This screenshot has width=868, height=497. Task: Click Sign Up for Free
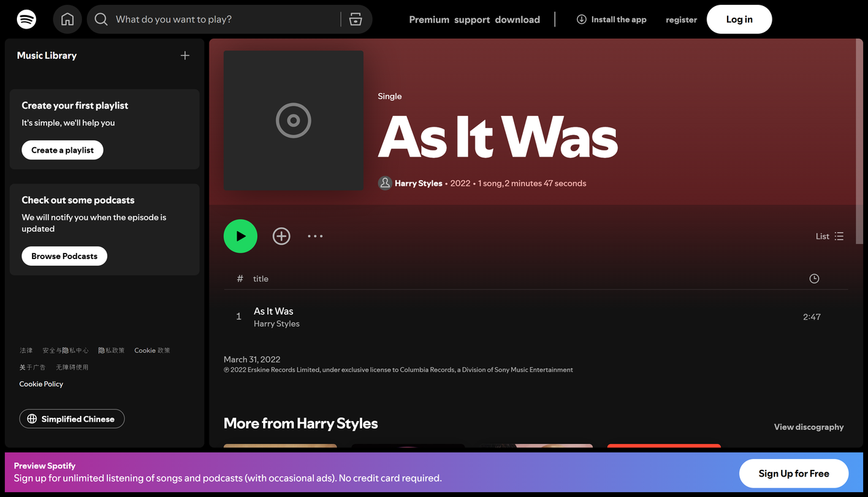pos(794,473)
